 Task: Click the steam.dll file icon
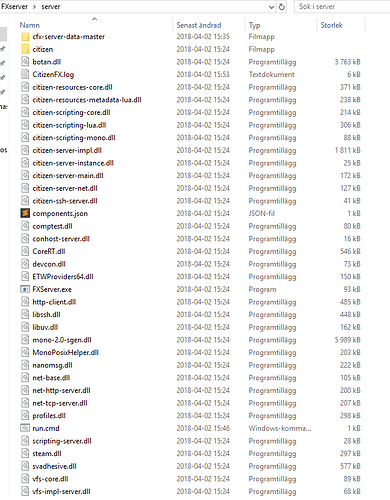pyautogui.click(x=25, y=453)
